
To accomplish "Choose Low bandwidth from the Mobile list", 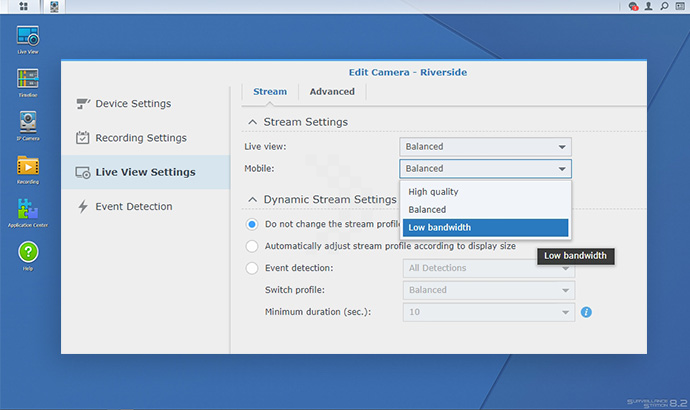I will click(x=485, y=228).
